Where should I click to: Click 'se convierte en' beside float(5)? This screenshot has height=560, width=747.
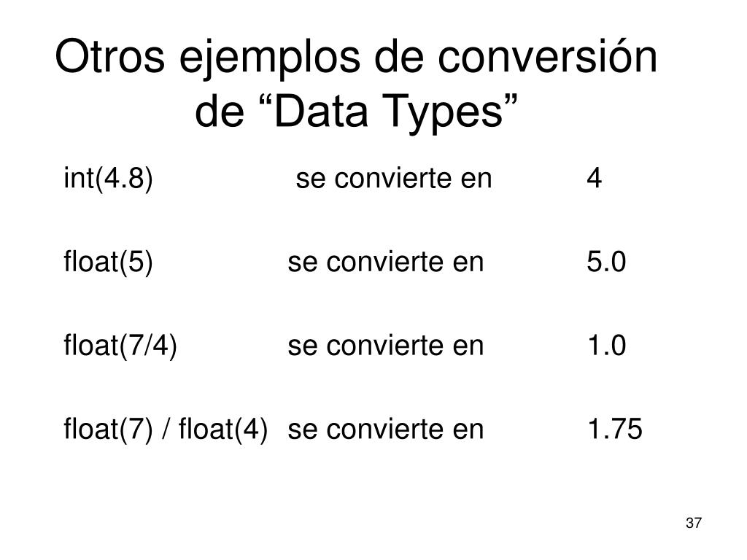click(x=385, y=262)
